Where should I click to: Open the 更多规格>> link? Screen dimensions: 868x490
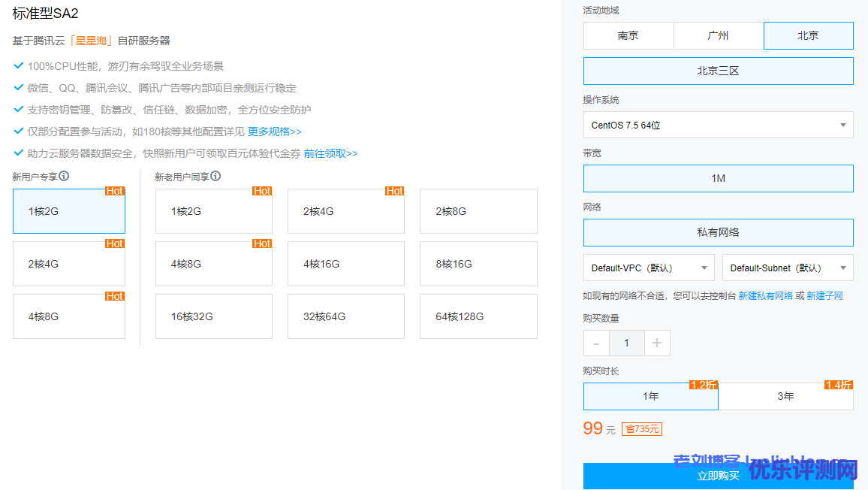[274, 132]
